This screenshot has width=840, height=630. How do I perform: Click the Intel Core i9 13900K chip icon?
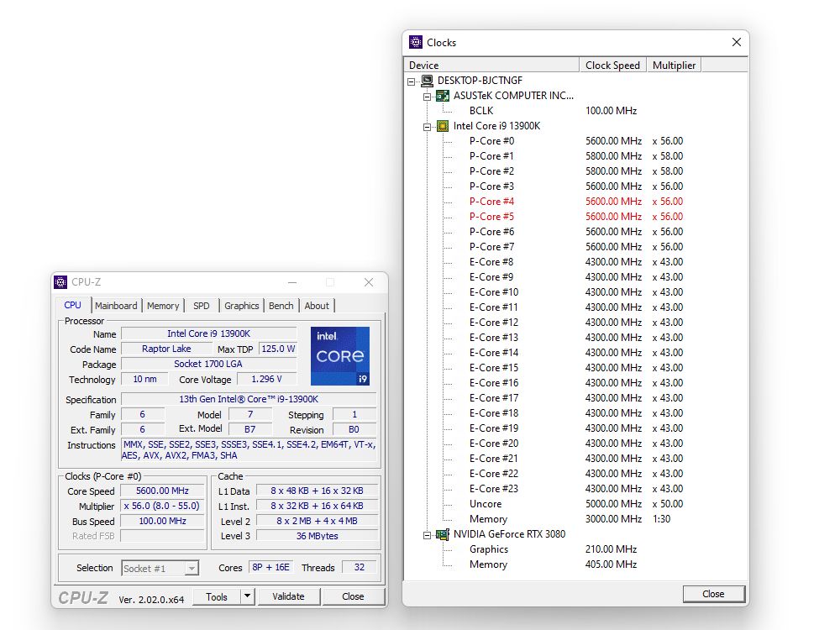[443, 126]
